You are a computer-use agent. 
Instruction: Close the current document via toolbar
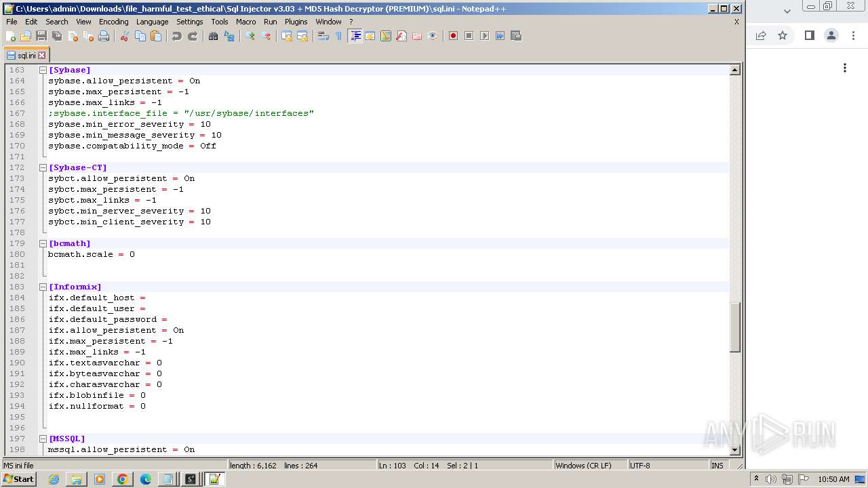click(73, 36)
